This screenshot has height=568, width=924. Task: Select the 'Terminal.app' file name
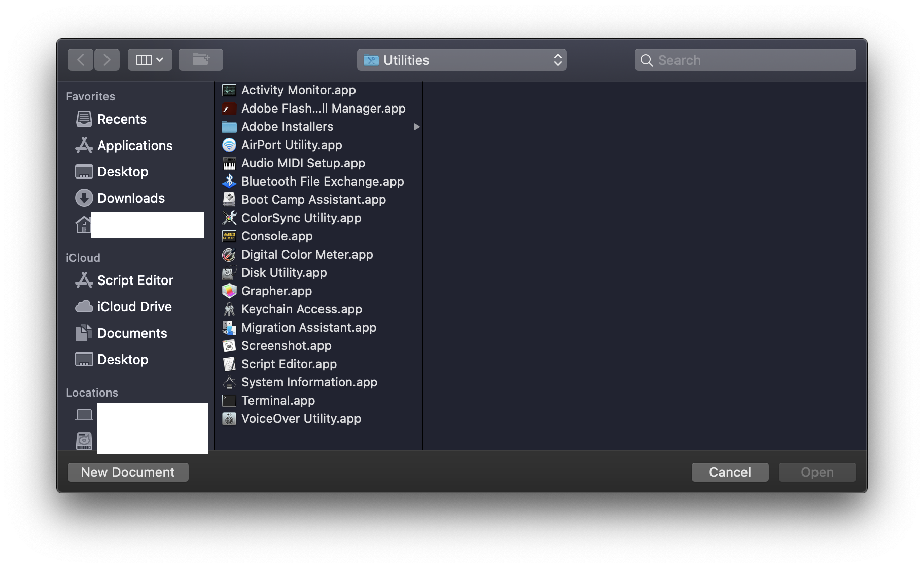[x=278, y=401]
